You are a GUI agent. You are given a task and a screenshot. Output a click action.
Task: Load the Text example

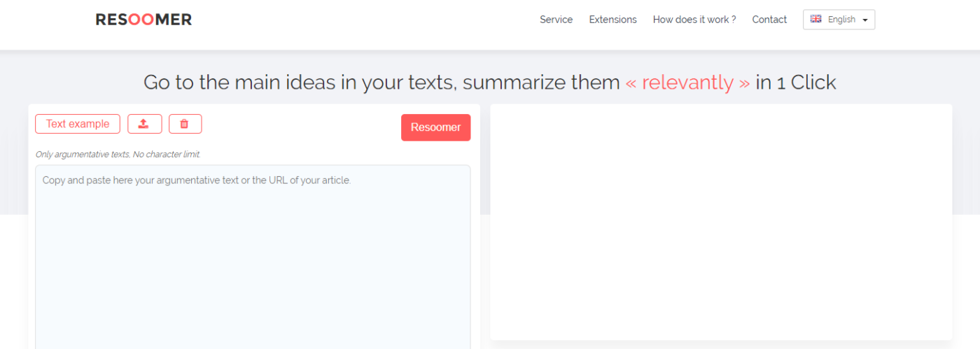(78, 124)
